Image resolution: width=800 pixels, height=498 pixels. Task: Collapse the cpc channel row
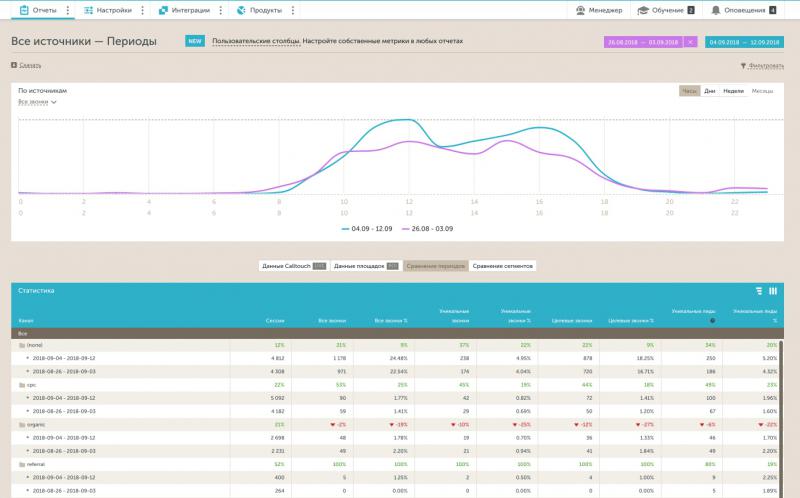[x=23, y=384]
